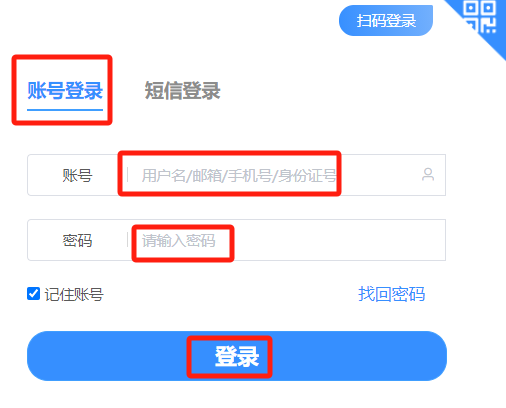Select the 账号登录 tab
506x408 pixels.
(x=65, y=90)
